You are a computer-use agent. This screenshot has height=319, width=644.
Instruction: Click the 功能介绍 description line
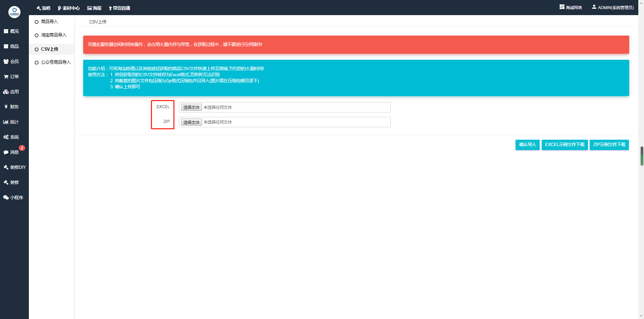click(176, 69)
